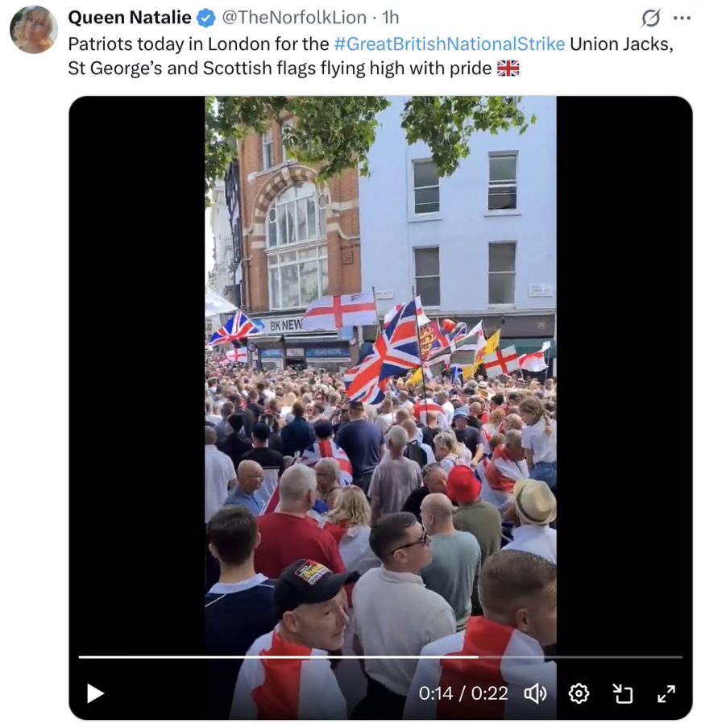The width and height of the screenshot is (701, 728).
Task: Click the Queen Natalie display name
Action: tap(130, 18)
